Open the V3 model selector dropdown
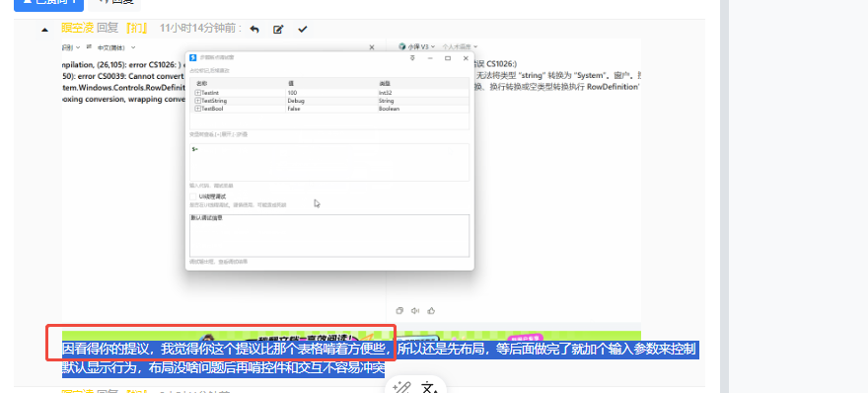The width and height of the screenshot is (868, 393). tap(422, 46)
